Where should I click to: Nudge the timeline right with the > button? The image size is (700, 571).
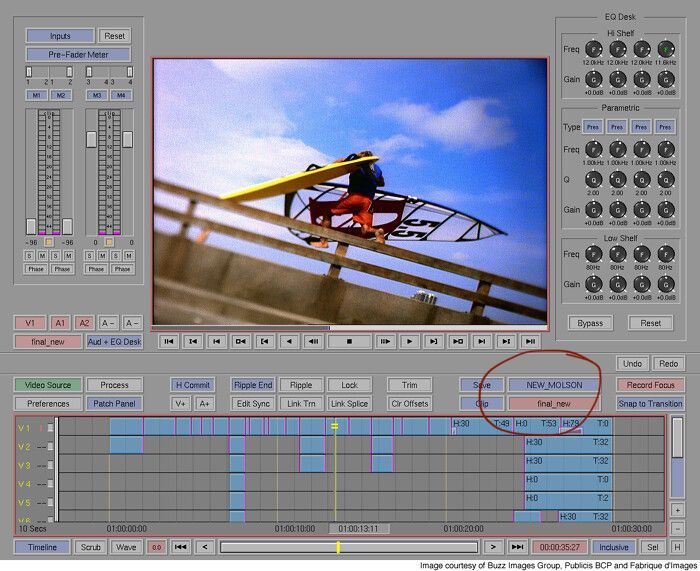(x=493, y=547)
